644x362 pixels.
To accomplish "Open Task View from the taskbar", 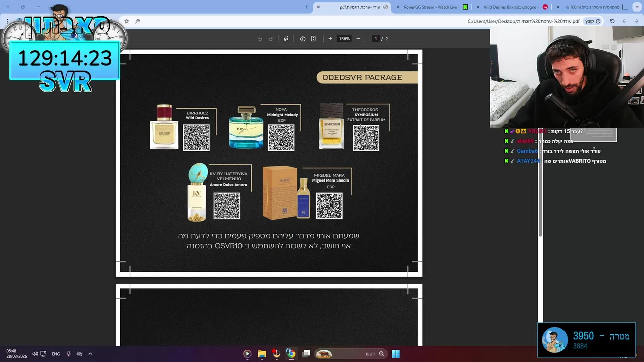I will (x=306, y=354).
